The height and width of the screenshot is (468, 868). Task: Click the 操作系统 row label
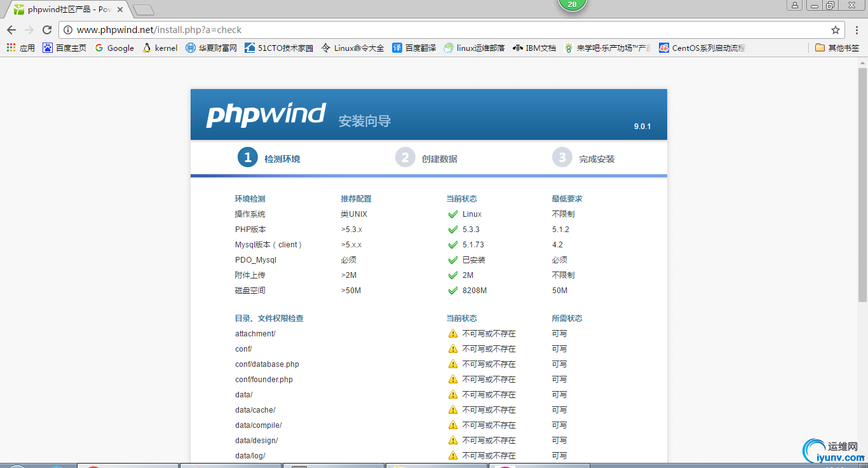tap(250, 214)
